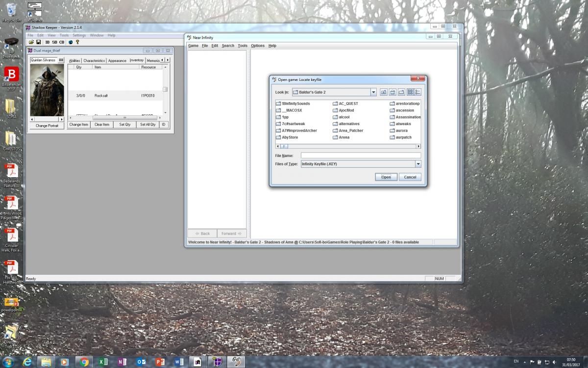
Task: Click the file list horizontal scrollbar
Action: 348,146
